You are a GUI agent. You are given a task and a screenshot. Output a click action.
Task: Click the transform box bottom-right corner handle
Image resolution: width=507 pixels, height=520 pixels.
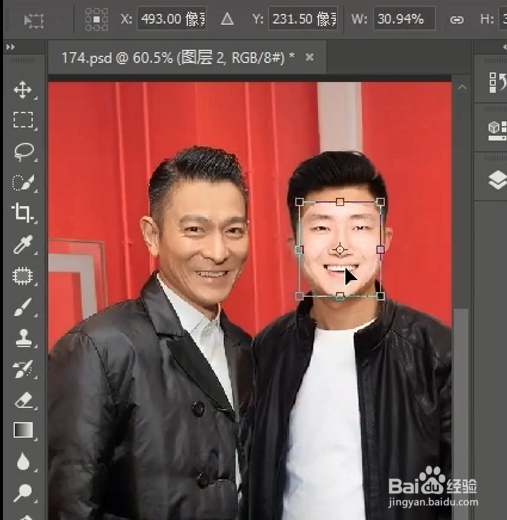(381, 296)
